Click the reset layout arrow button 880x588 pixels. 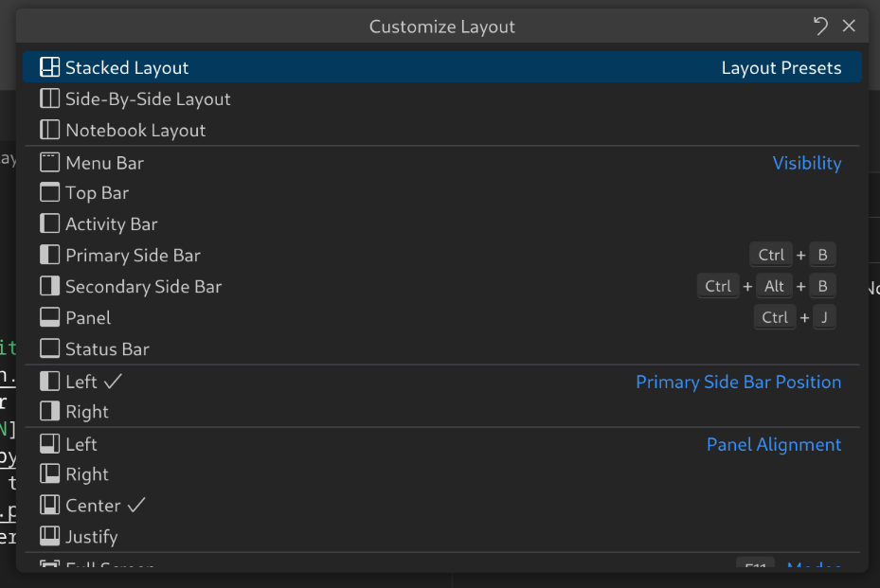point(820,26)
